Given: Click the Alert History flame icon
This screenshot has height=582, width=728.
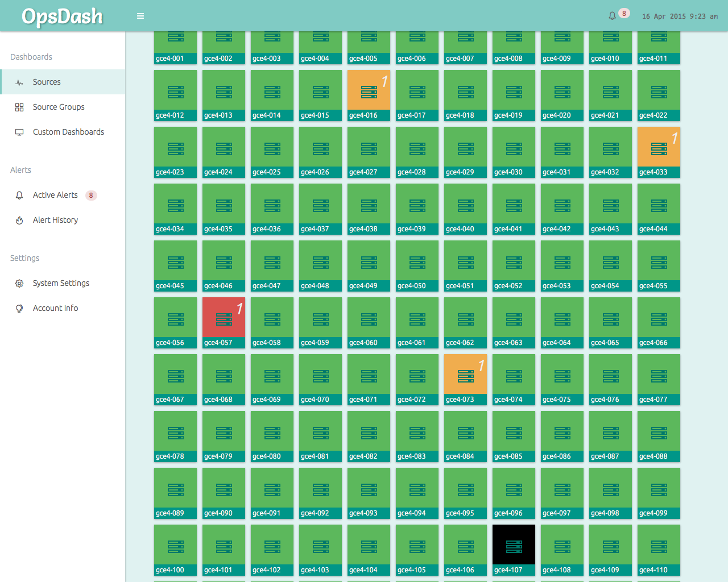Looking at the screenshot, I should click(19, 220).
